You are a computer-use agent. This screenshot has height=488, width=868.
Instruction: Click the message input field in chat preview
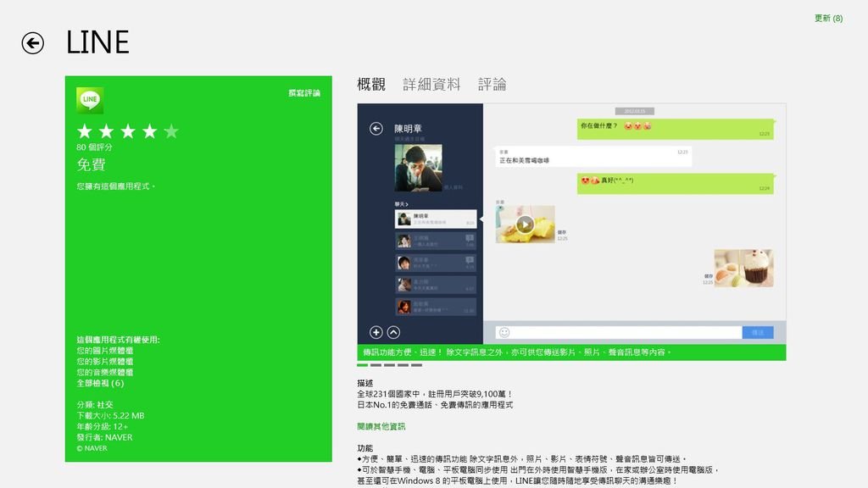(619, 332)
